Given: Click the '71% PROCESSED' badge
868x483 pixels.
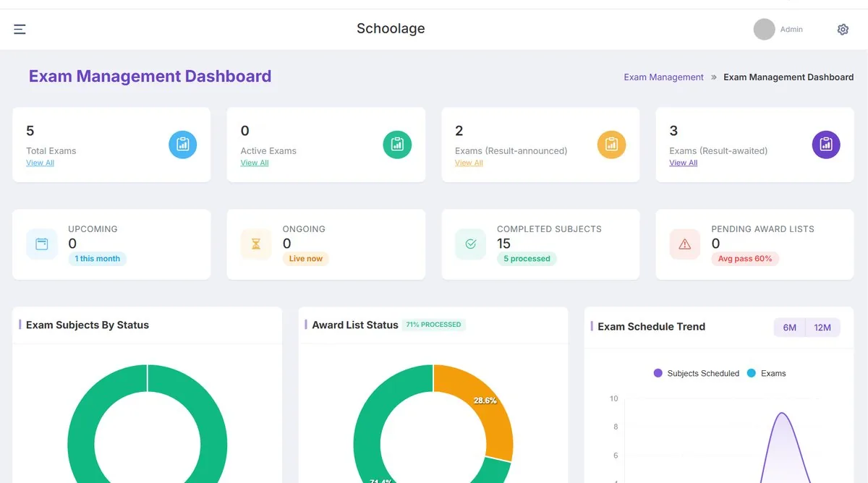Looking at the screenshot, I should [433, 325].
